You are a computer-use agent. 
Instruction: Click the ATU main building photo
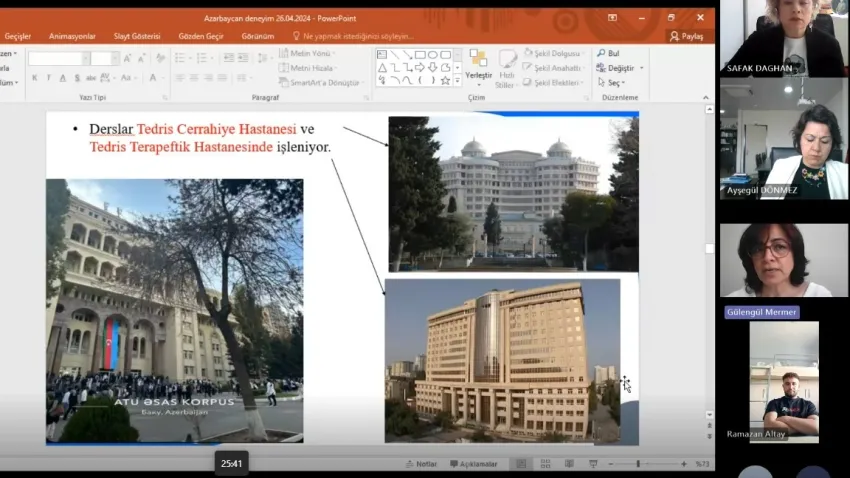coord(175,310)
